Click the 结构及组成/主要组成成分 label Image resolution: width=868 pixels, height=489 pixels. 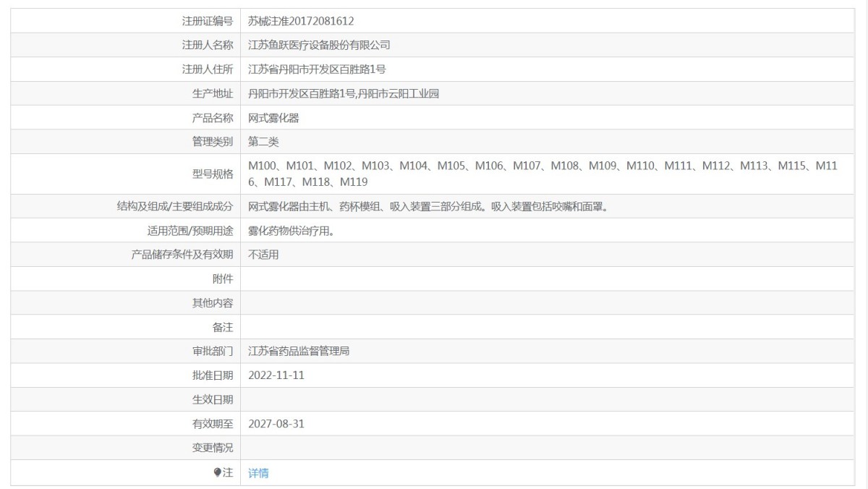click(x=175, y=206)
